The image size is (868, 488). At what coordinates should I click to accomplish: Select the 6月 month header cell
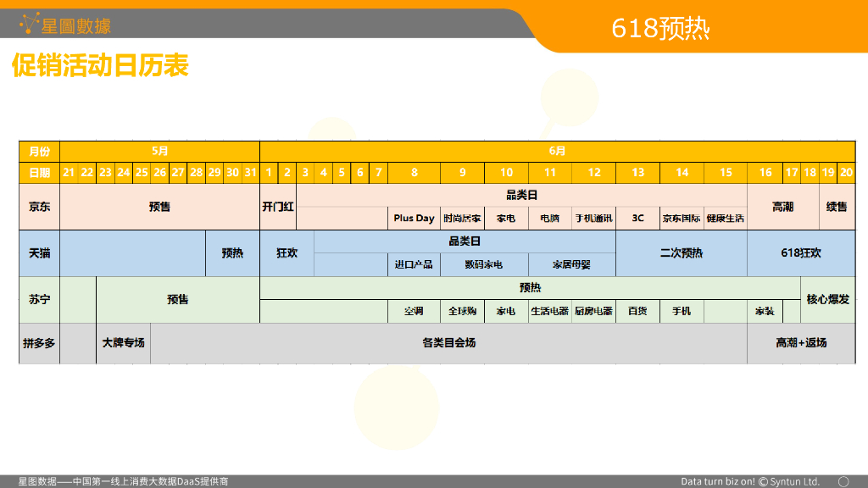click(x=557, y=151)
